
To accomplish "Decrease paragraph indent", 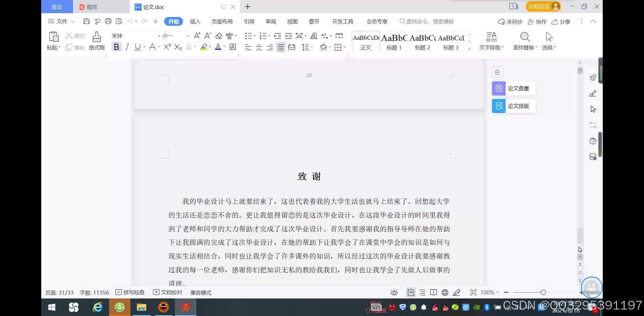I will coord(278,36).
